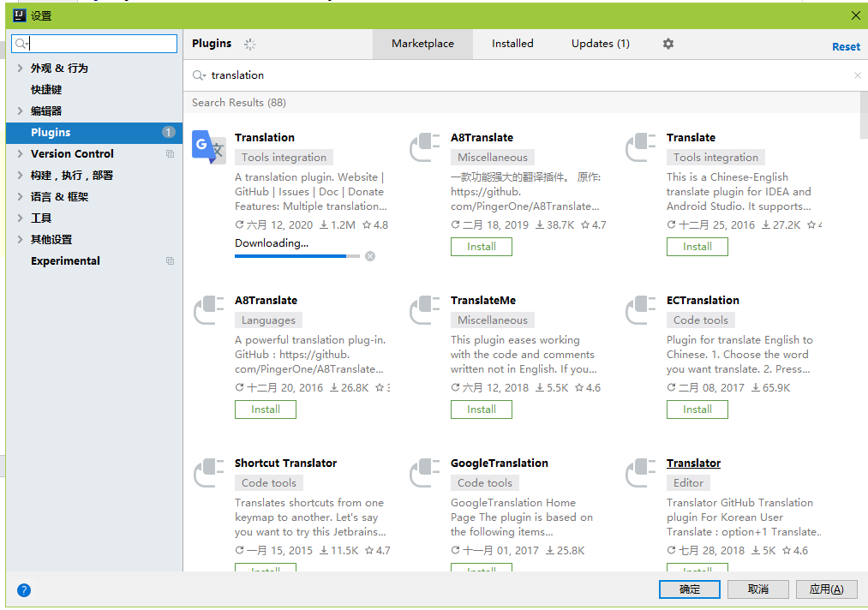
Task: Click the Plugins update count badge
Action: (x=168, y=132)
